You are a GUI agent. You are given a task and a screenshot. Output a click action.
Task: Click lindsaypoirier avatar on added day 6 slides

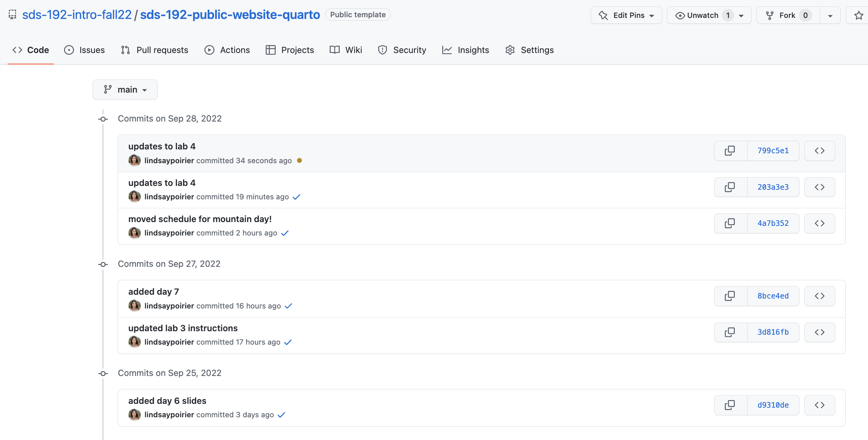[135, 415]
